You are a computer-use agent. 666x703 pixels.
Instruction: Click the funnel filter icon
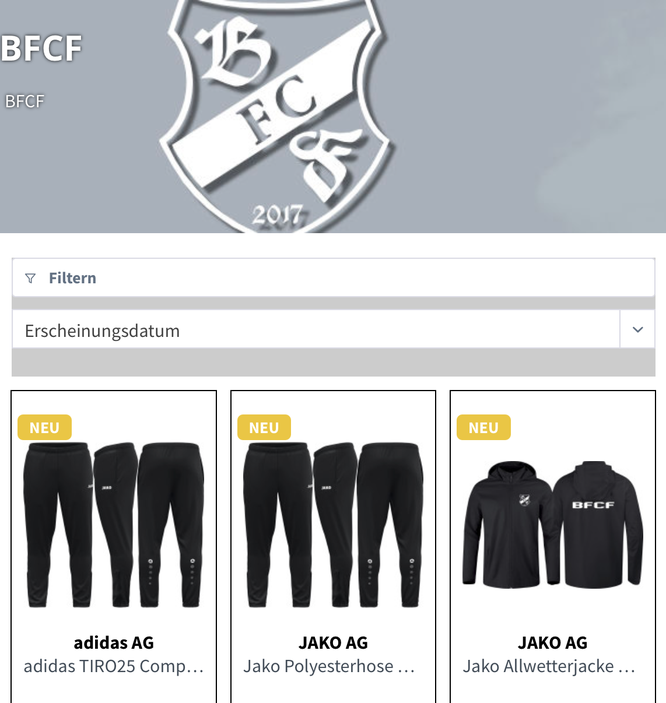tap(30, 278)
